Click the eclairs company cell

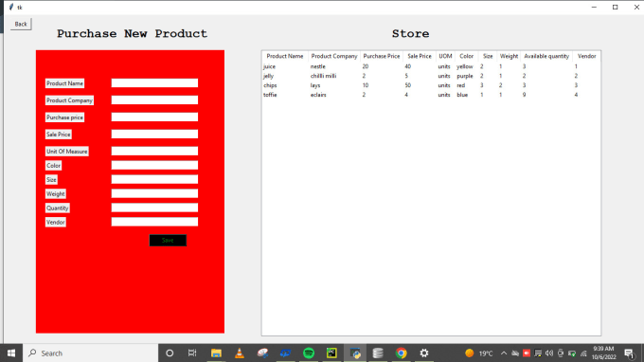318,95
